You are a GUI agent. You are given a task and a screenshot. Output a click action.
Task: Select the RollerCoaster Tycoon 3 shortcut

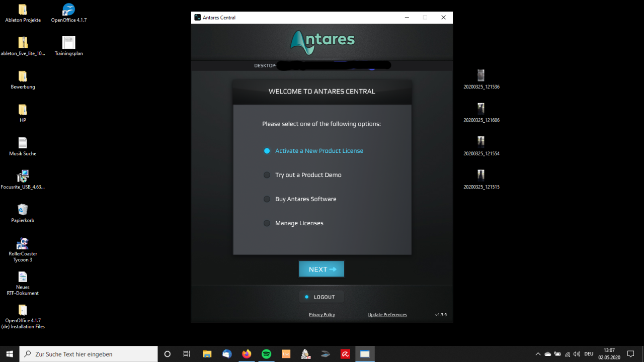[23, 250]
